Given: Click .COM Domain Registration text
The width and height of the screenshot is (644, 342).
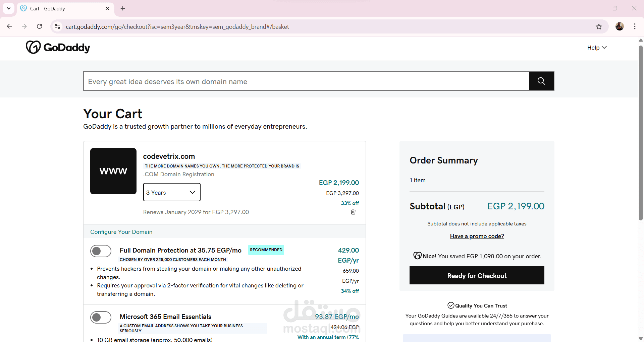Looking at the screenshot, I should click(179, 174).
